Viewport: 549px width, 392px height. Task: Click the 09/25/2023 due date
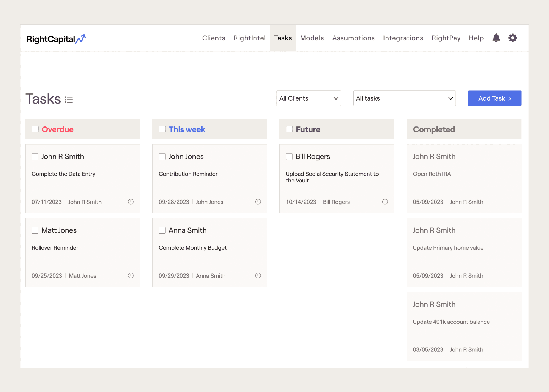47,276
